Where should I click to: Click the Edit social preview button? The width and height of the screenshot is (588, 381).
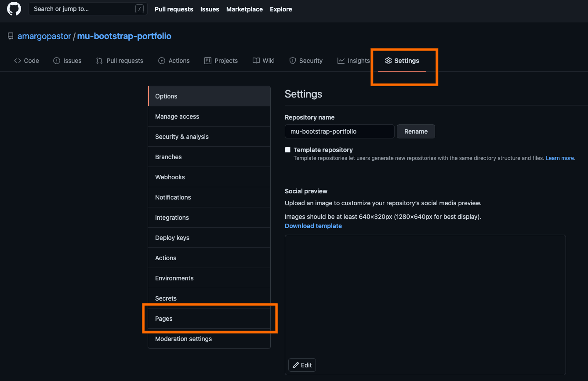[x=302, y=365]
